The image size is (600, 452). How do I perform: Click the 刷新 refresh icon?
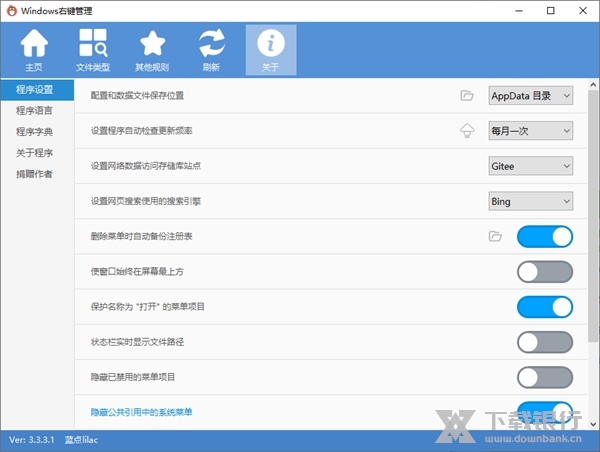point(211,50)
